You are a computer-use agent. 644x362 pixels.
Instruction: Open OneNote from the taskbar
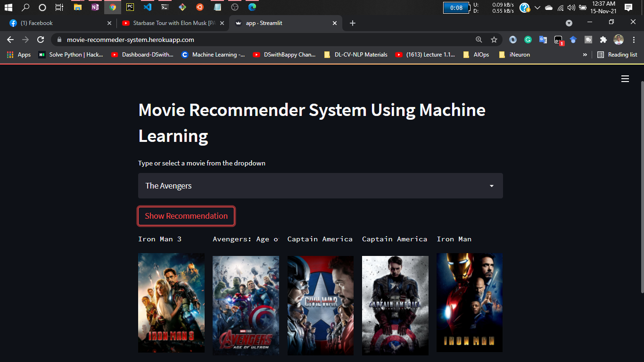pyautogui.click(x=95, y=7)
